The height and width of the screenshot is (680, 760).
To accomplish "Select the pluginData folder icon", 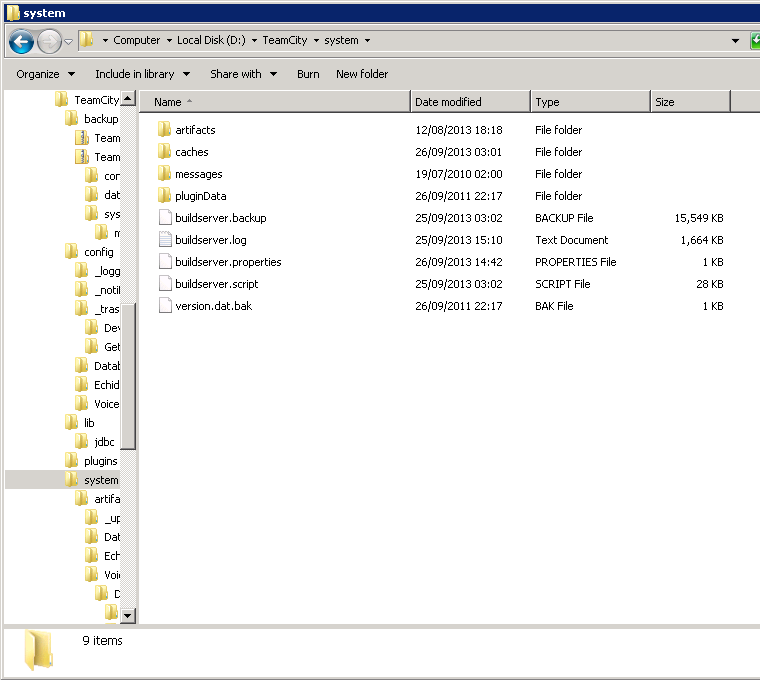I will (164, 195).
